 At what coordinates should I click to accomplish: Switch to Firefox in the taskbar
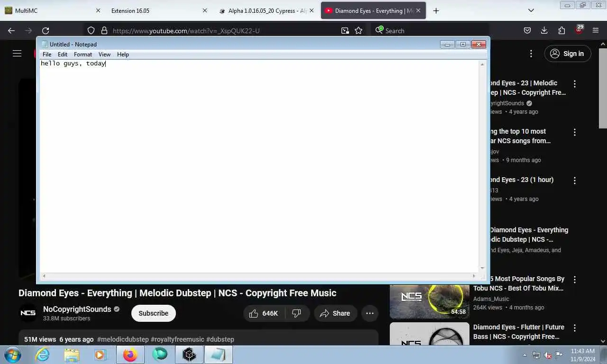tap(130, 355)
